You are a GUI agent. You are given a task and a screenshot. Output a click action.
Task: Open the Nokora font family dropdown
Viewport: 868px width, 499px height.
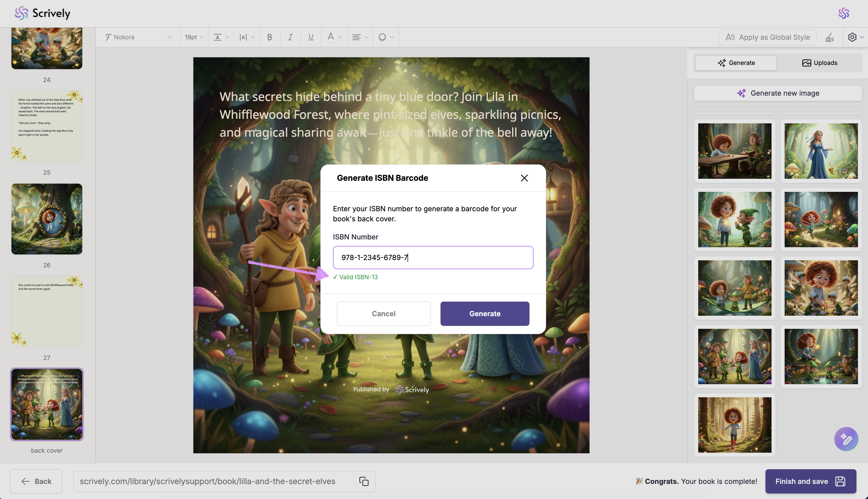click(x=139, y=37)
